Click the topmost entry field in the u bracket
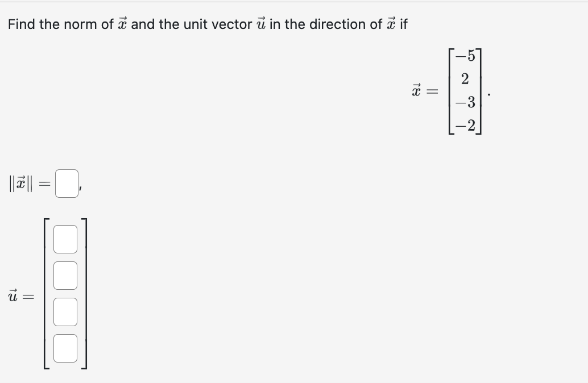Viewport: 588px width, 383px height. click(x=65, y=240)
